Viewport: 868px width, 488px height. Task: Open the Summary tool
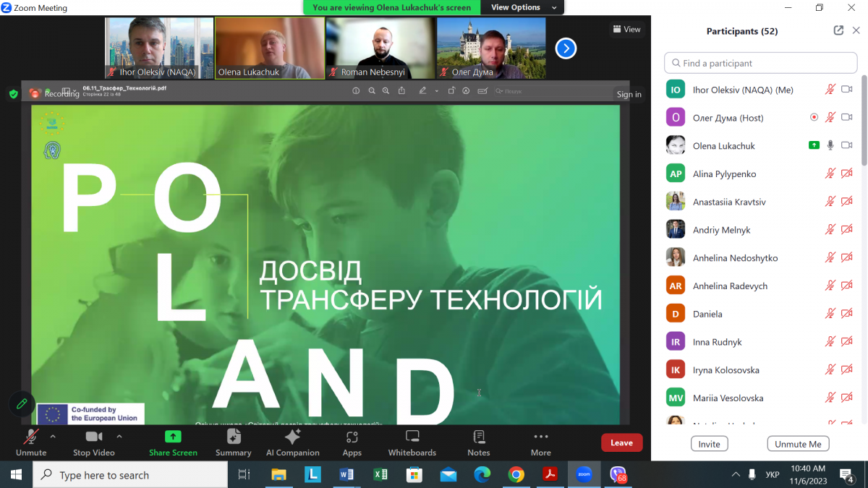tap(233, 442)
